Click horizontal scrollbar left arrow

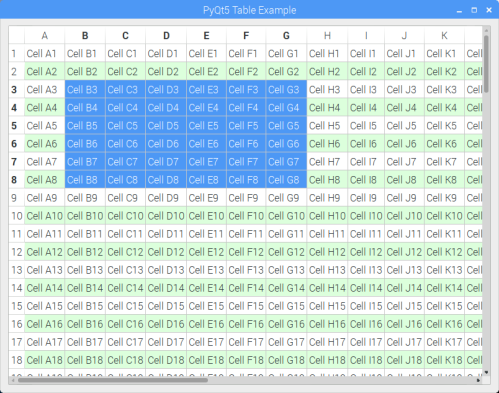click(13, 380)
